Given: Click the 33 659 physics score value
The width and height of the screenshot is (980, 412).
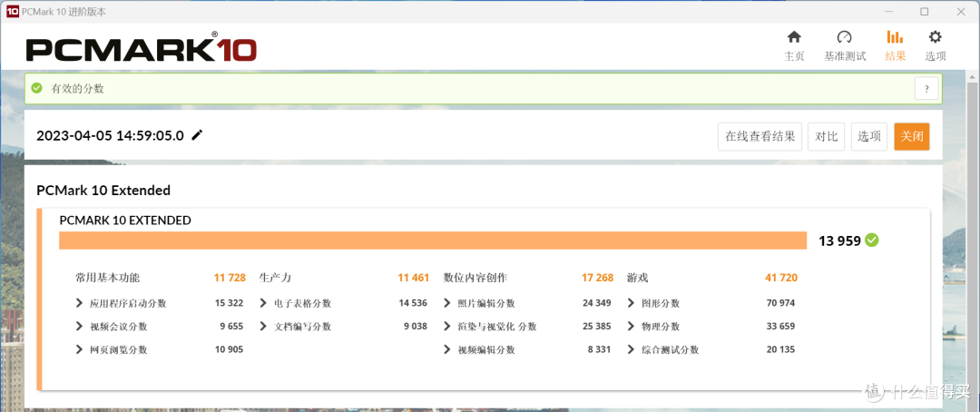Looking at the screenshot, I should coord(780,327).
